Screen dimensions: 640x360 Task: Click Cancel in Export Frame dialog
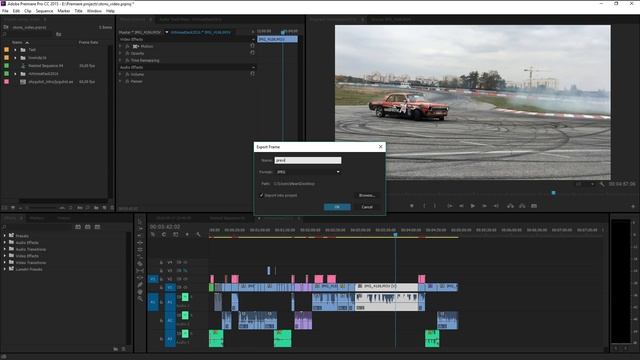[367, 207]
